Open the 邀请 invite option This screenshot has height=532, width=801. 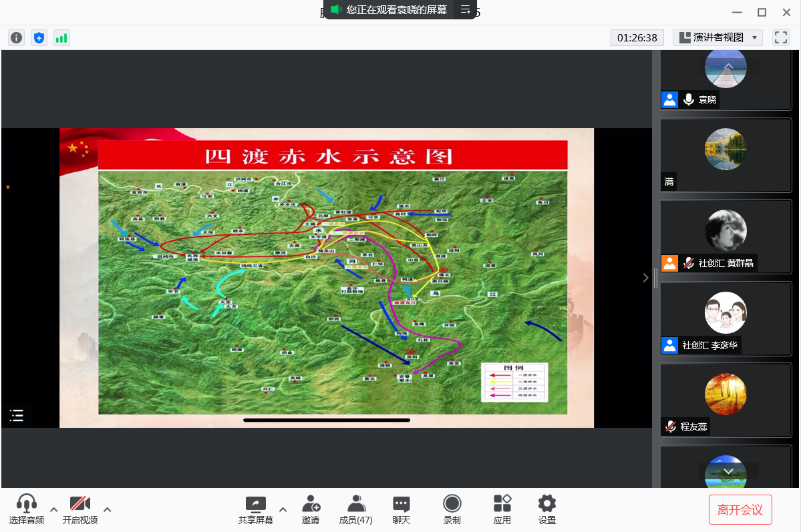[311, 509]
